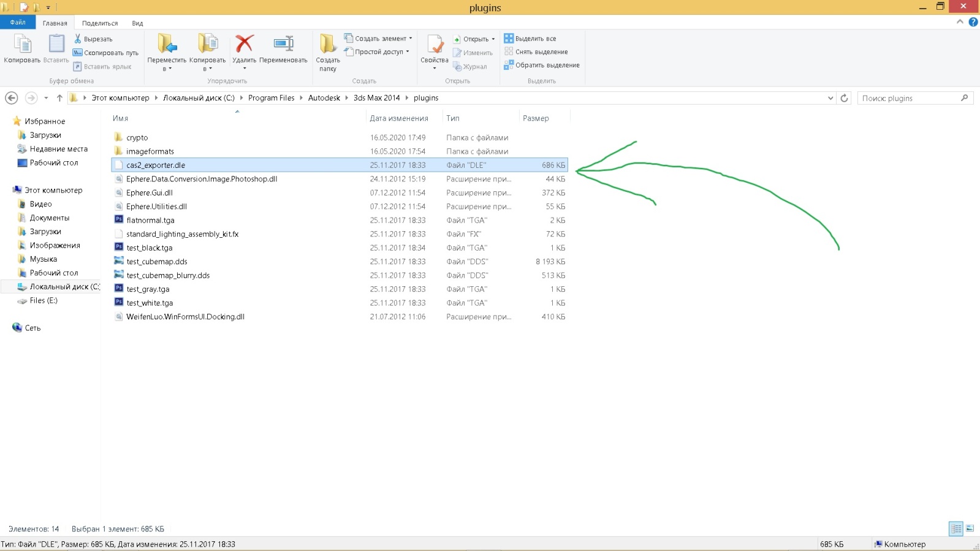Screen dimensions: 980x551
Task: Open the address bar history dropdown arrow
Action: [830, 98]
